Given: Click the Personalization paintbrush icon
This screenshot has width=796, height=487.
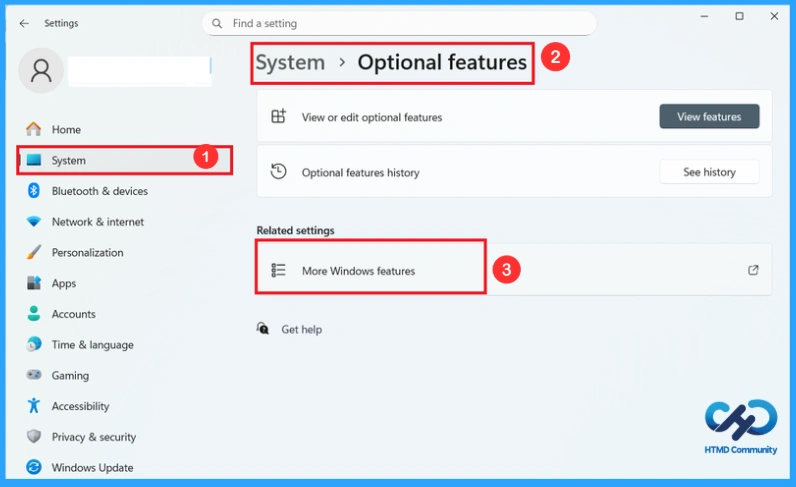Looking at the screenshot, I should (x=34, y=252).
